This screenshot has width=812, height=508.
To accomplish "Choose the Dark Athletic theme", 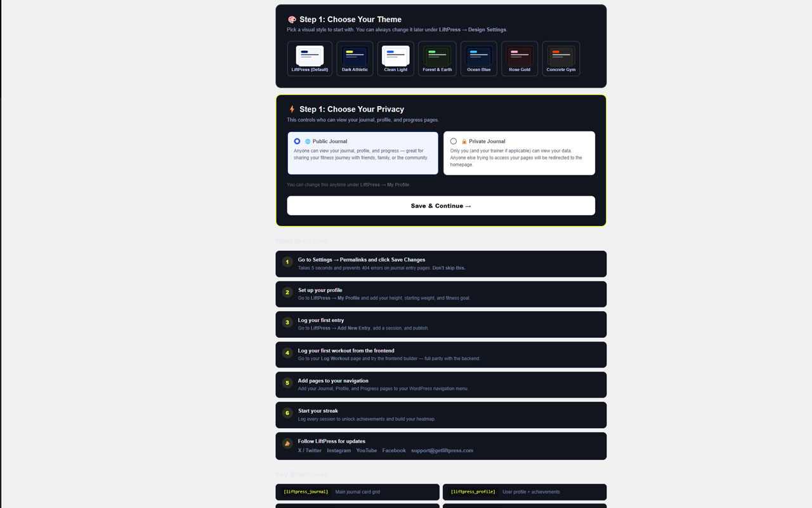I will [355, 58].
